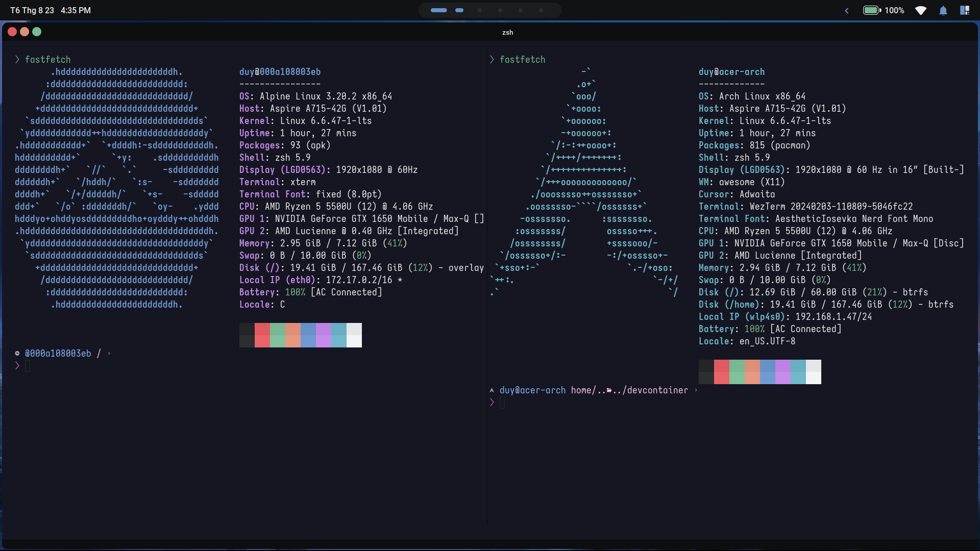Focus the left pane prompt cursor
This screenshot has width=980, height=551.
point(28,366)
